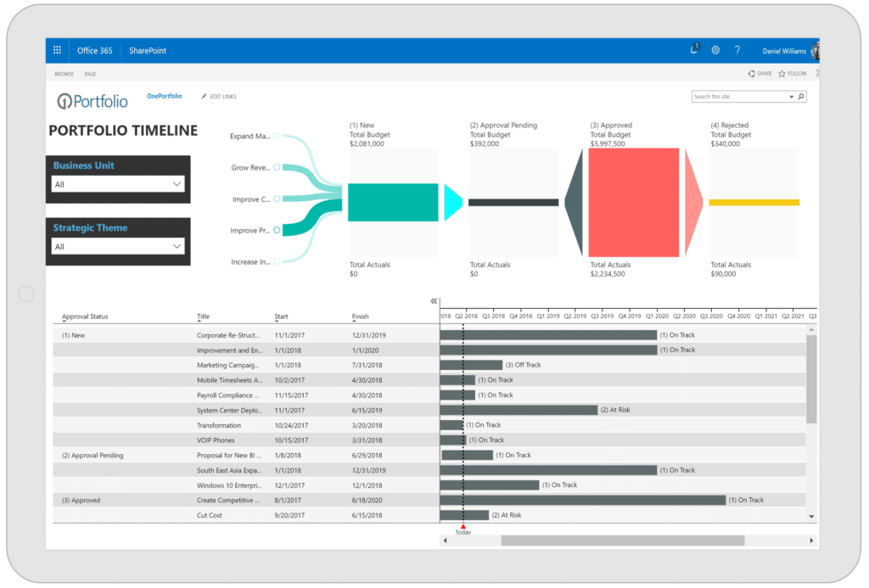Viewport: 869px width, 588px height.
Task: Open the PAGE ribbon tab
Action: [x=90, y=74]
